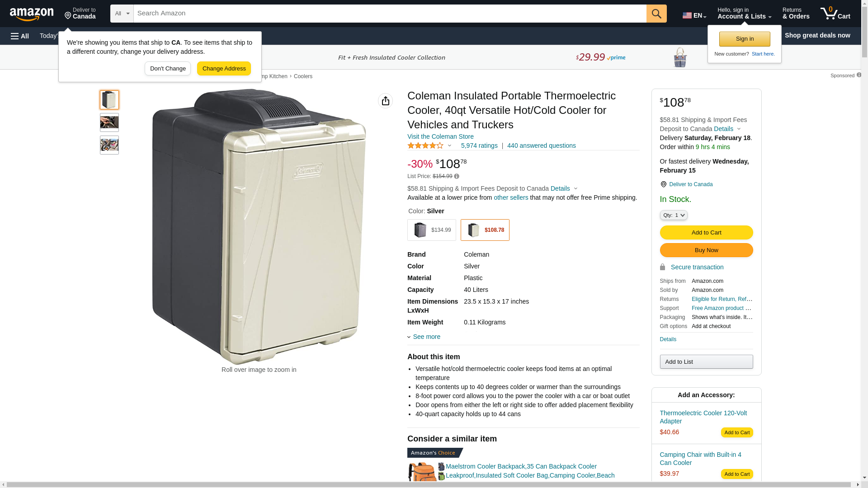This screenshot has height=488, width=868.
Task: Click the list price info icon
Action: pyautogui.click(x=457, y=176)
